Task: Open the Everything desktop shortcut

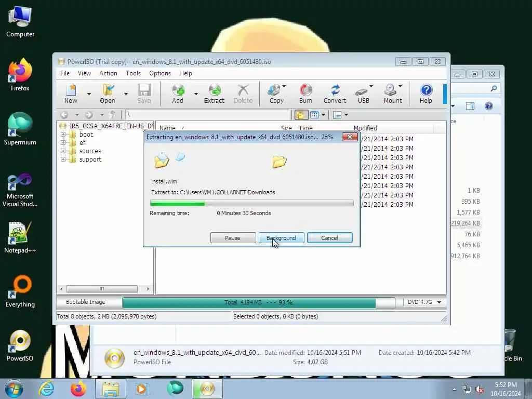Action: pos(20,291)
